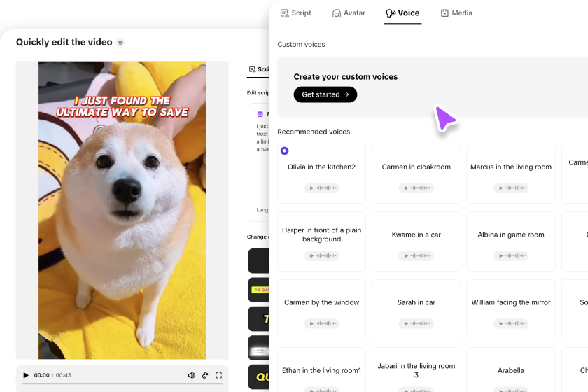Viewport: 588px width, 392px height.
Task: Switch to the Avatar tab
Action: coord(349,13)
